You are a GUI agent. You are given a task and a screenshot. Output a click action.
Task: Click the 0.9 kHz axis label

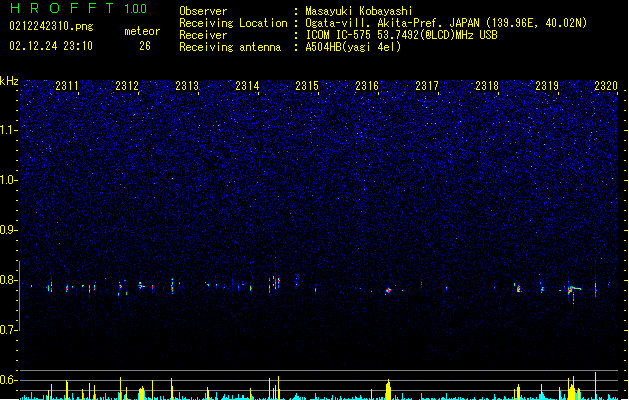(9, 230)
